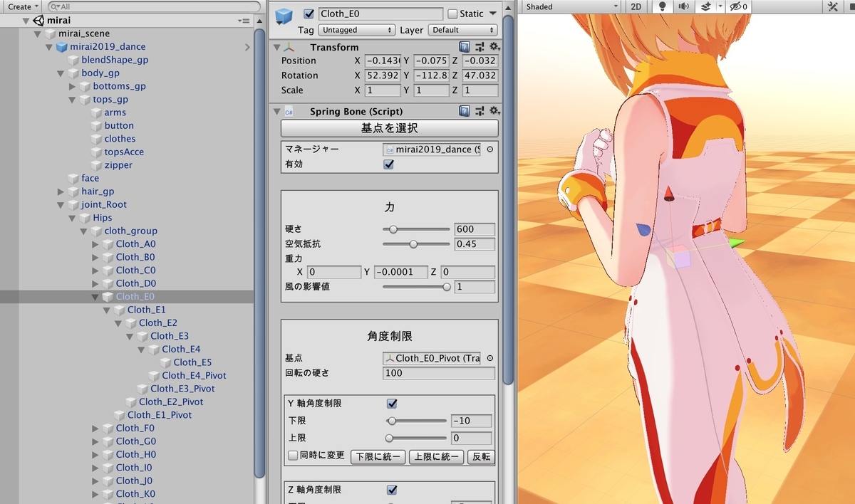Open Transform component gear settings menu
This screenshot has height=504, width=855.
coord(494,47)
